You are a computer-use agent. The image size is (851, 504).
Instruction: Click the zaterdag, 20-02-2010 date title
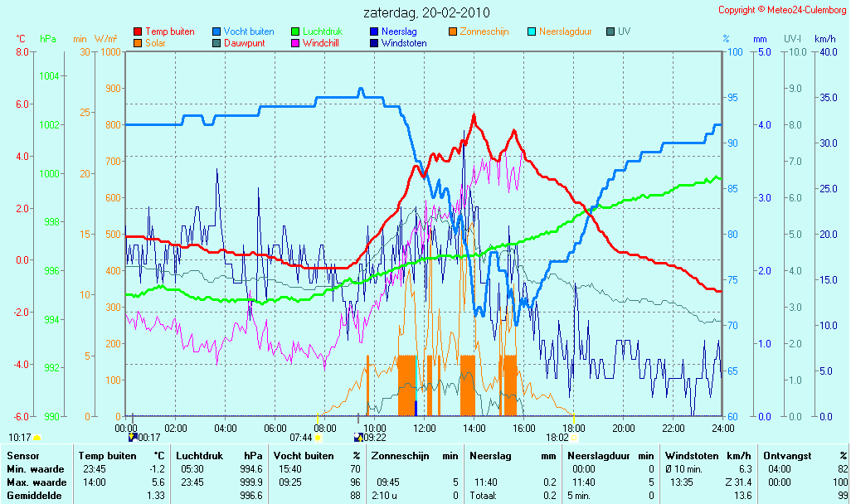click(x=426, y=12)
